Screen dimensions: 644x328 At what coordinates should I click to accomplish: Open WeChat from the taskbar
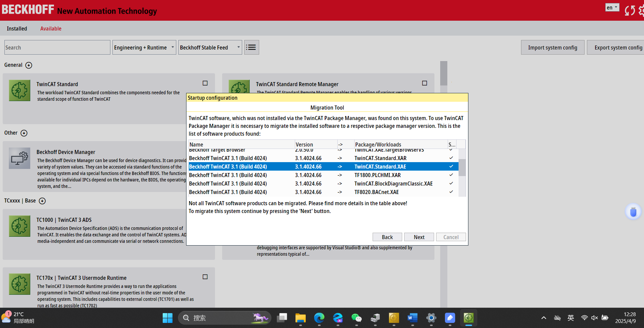coord(357,318)
